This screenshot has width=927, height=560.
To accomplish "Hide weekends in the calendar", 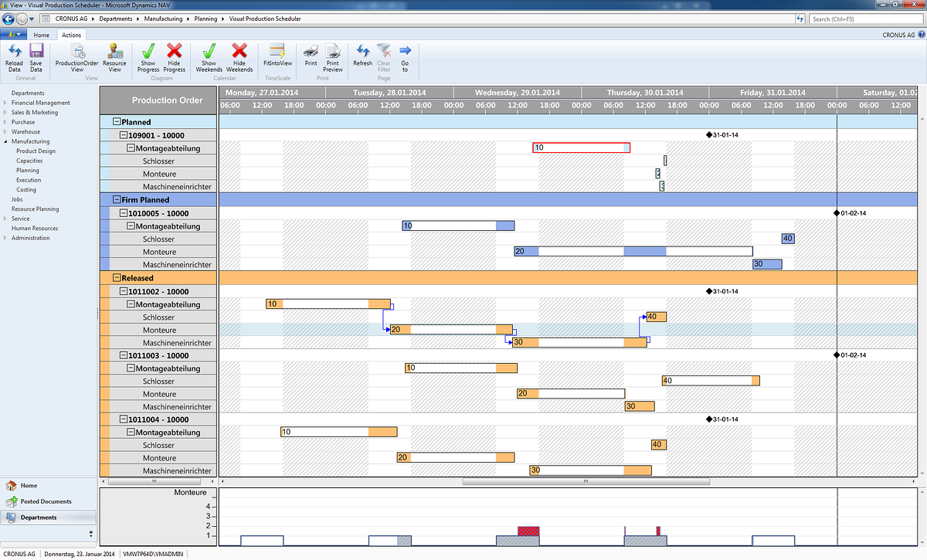I will click(x=239, y=56).
